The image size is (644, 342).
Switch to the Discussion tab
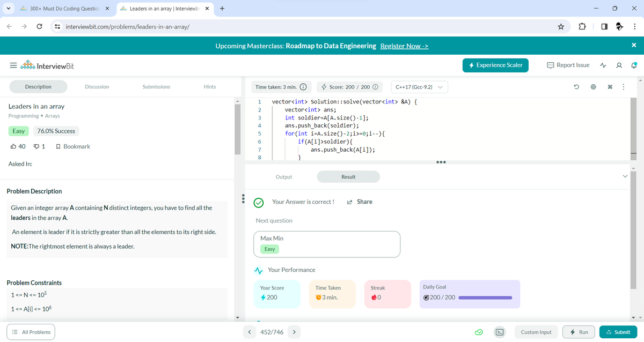[97, 87]
